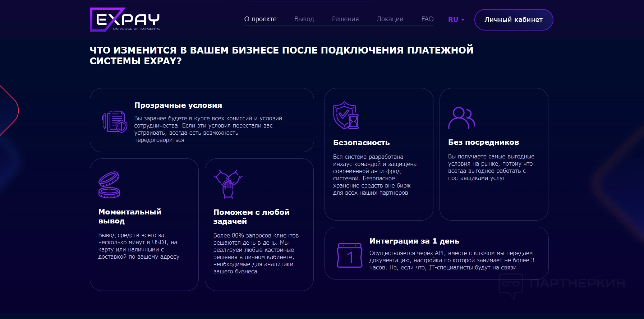Screen dimensions: 644x319
Task: Navigate to Локации in the menu
Action: click(x=390, y=19)
